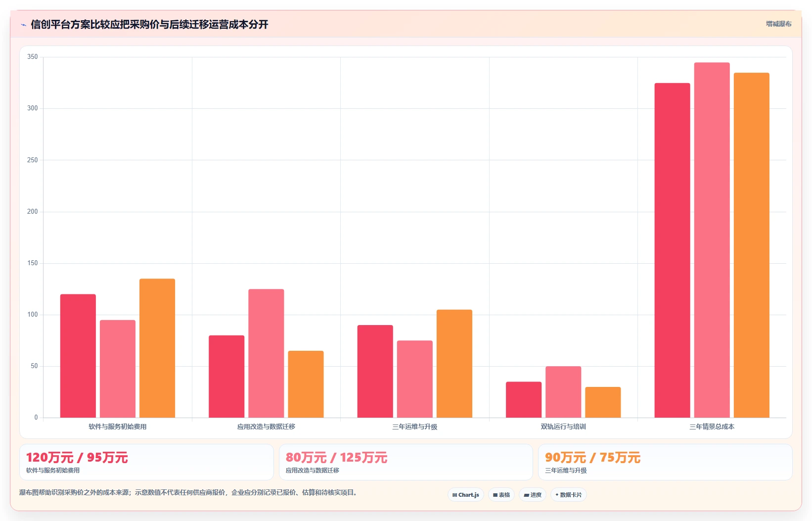The height and width of the screenshot is (521, 812).
Task: Click the dark red bar for 三年情景总成本
Action: click(x=673, y=250)
